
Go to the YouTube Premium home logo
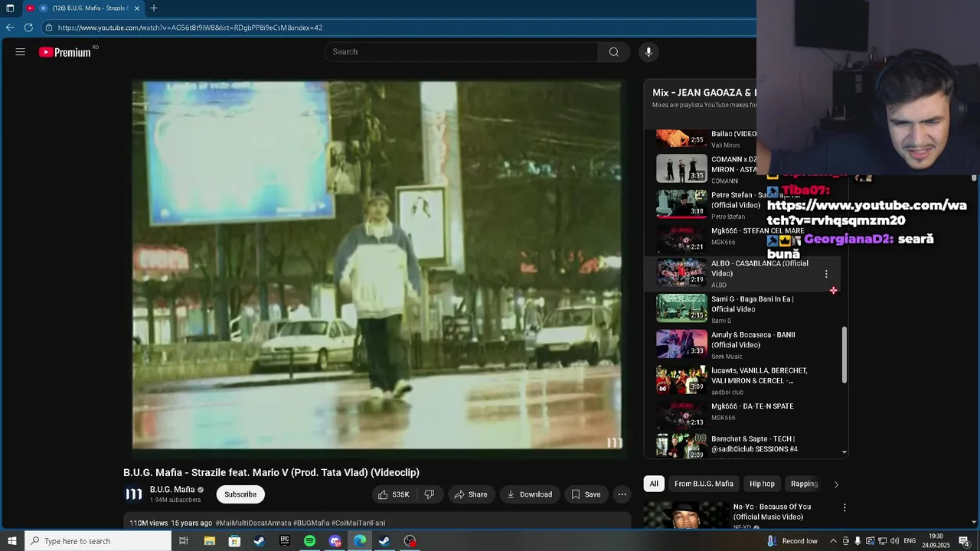65,52
